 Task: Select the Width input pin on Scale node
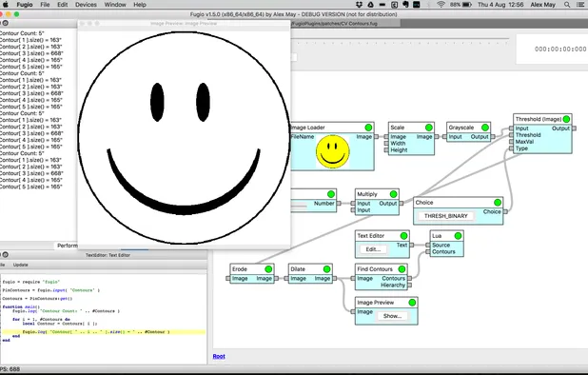tap(386, 144)
